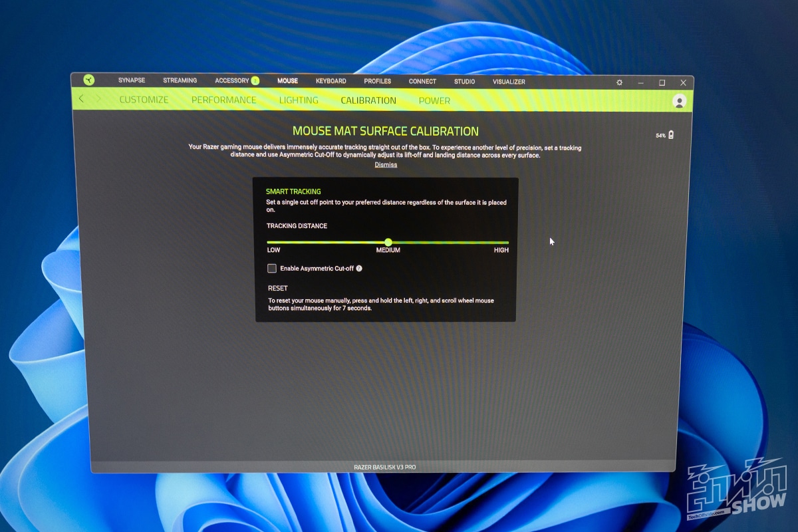Click the Accessory notification badge
Image resolution: width=798 pixels, height=532 pixels.
click(255, 81)
